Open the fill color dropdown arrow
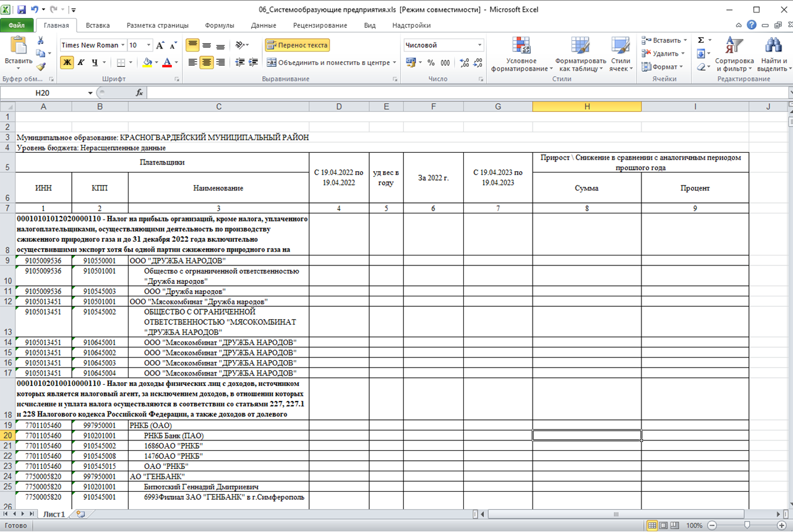Image resolution: width=793 pixels, height=532 pixels. [x=157, y=62]
